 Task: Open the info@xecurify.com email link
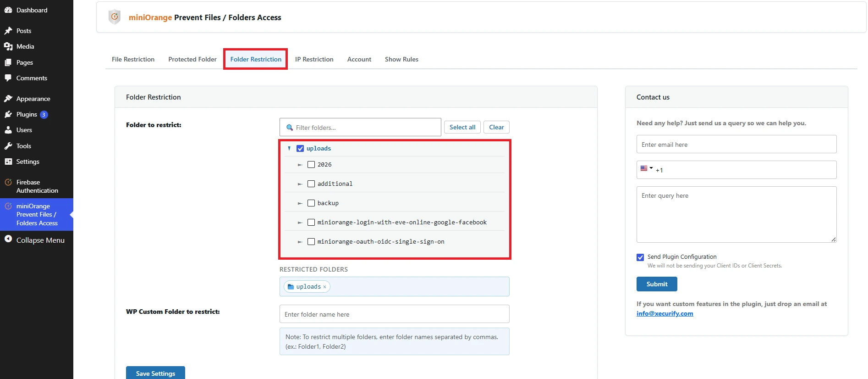(665, 313)
